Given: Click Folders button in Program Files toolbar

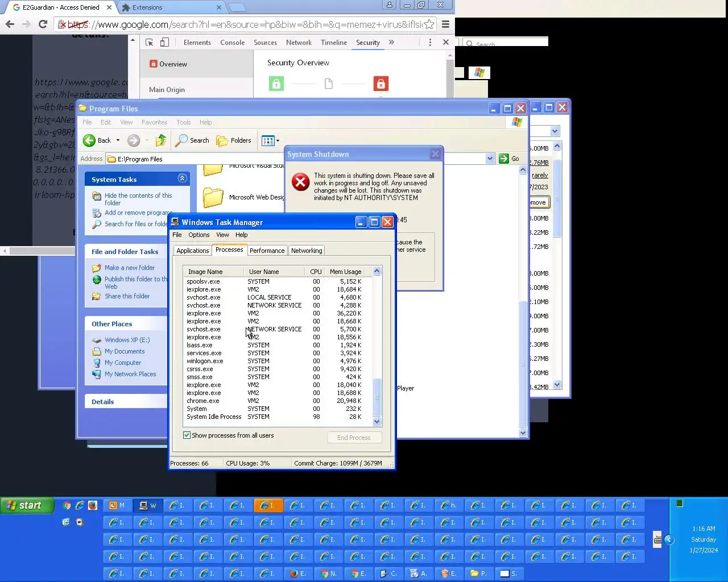Looking at the screenshot, I should tap(234, 140).
